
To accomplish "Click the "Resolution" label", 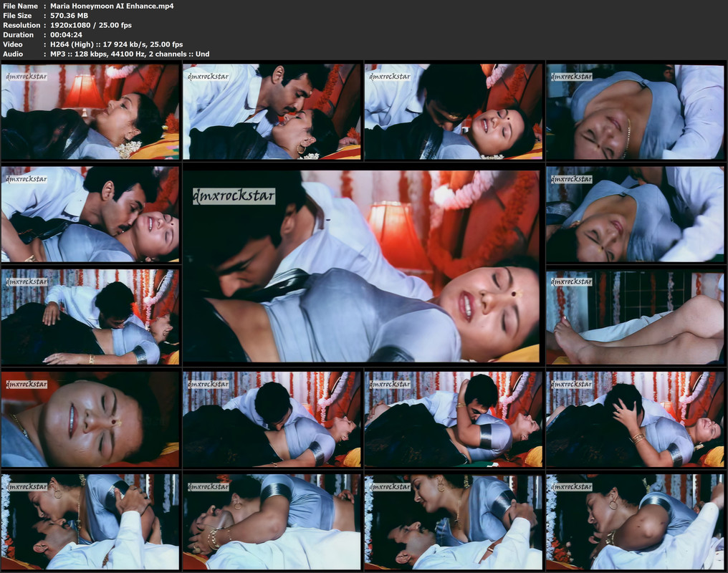I will click(x=21, y=25).
